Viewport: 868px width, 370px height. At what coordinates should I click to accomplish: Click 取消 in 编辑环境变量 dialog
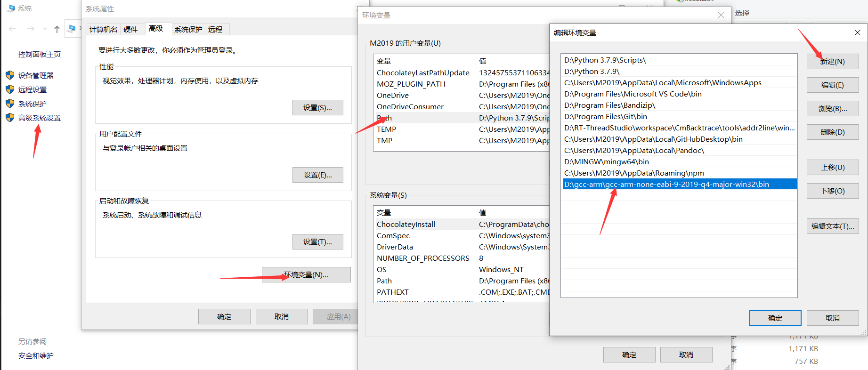pos(833,318)
